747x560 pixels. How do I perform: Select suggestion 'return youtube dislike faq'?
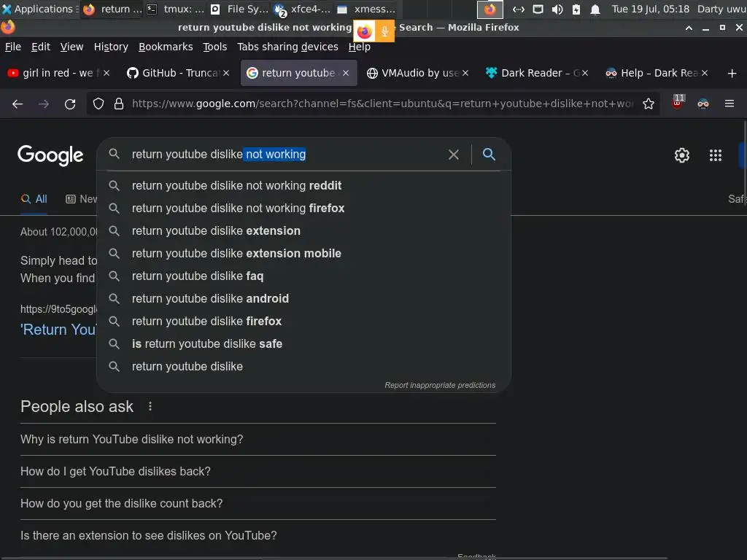pos(303,276)
